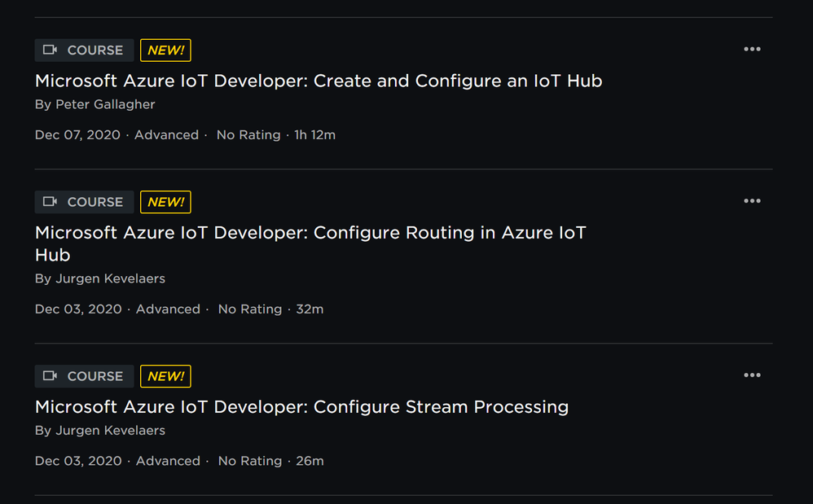Image resolution: width=813 pixels, height=504 pixels.
Task: Open 'Configure Routing in Azure IoT Hub' course title
Action: coord(310,233)
